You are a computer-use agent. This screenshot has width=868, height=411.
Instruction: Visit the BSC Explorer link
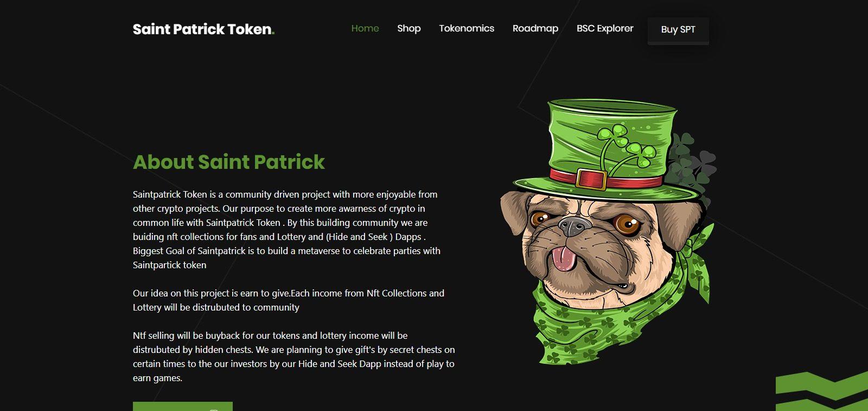[605, 28]
